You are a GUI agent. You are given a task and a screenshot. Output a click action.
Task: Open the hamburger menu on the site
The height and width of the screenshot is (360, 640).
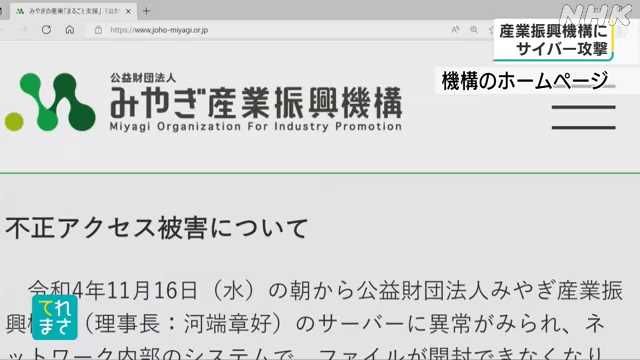pyautogui.click(x=584, y=117)
